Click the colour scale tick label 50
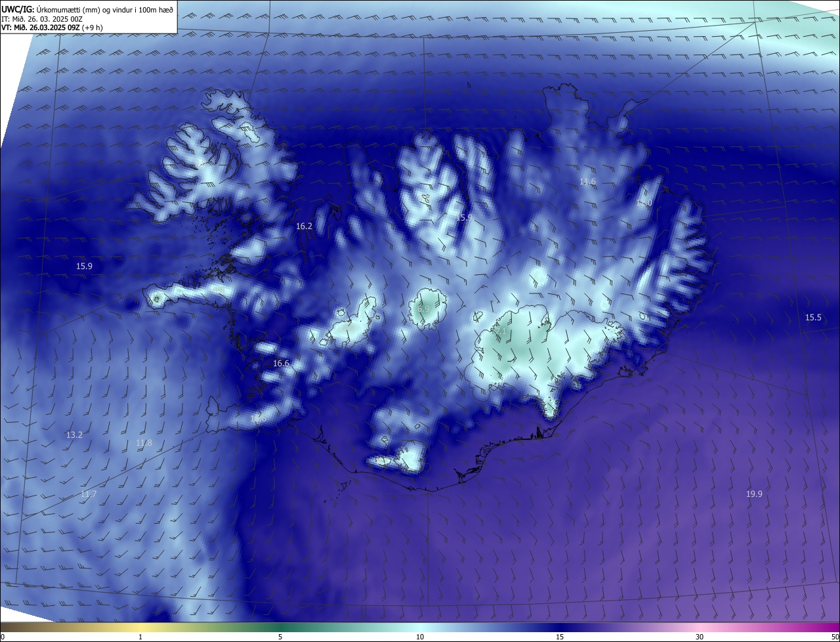 835,637
